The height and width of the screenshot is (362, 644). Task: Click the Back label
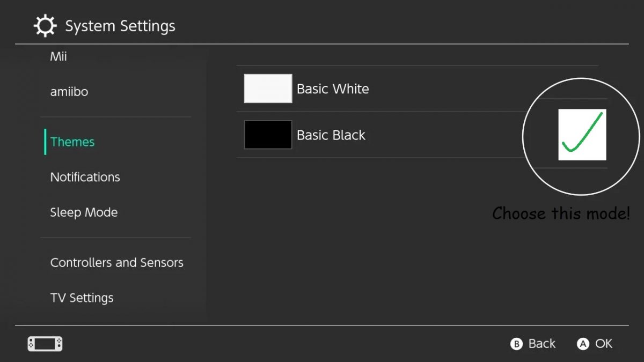pyautogui.click(x=542, y=344)
